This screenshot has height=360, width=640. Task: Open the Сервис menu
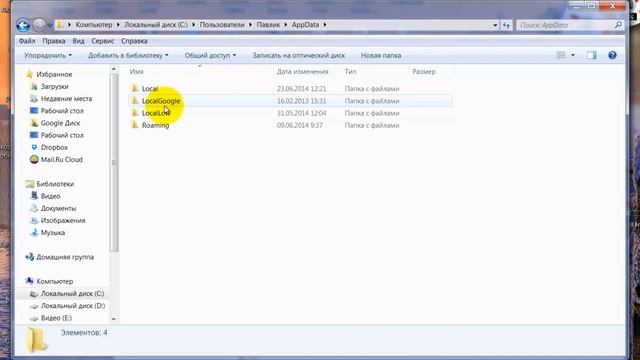point(102,41)
